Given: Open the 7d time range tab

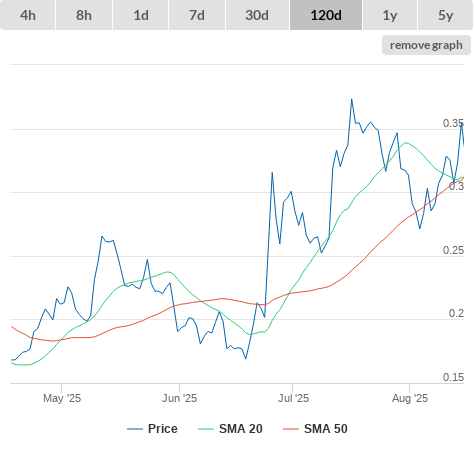Looking at the screenshot, I should pos(197,15).
